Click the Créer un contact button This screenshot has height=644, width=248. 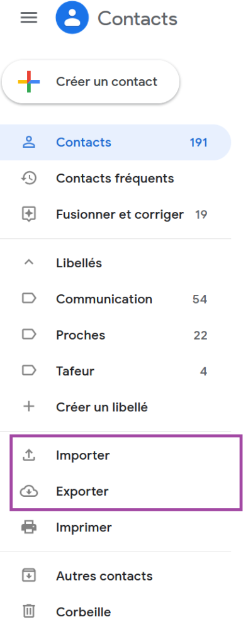click(91, 82)
